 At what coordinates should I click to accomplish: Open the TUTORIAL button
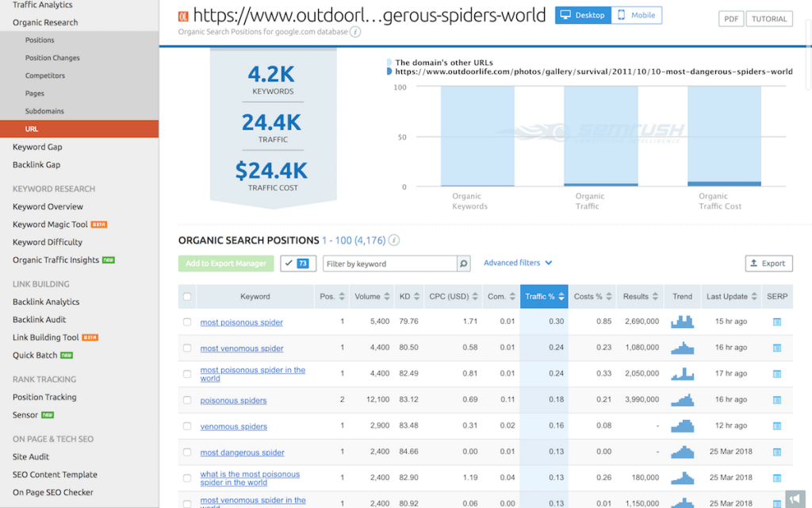(769, 19)
